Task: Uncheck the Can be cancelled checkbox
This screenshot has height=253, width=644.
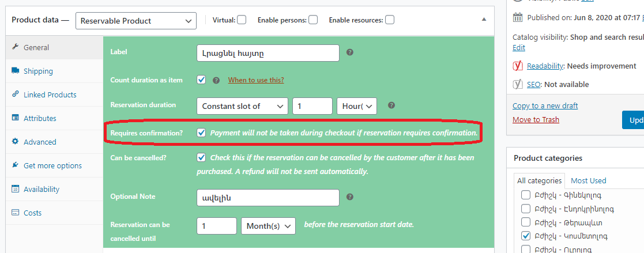Action: pyautogui.click(x=201, y=157)
